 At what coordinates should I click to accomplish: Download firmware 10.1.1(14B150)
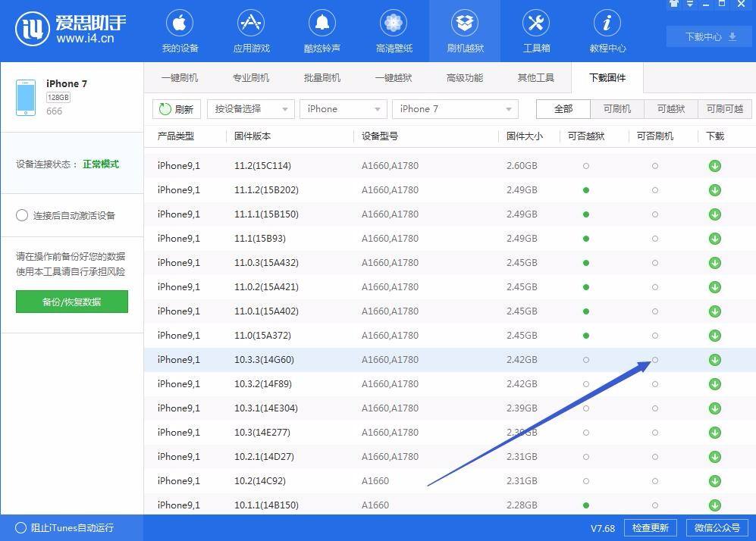[714, 505]
